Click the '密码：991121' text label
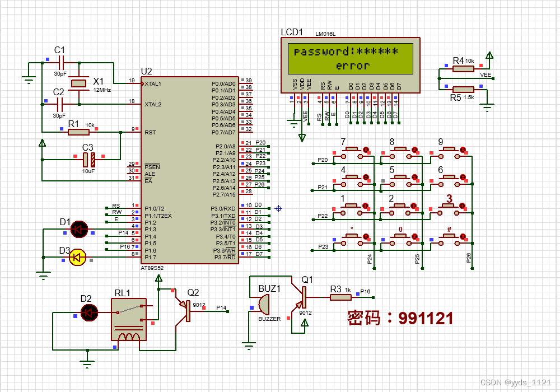Viewport: 560px width, 392px height. click(400, 318)
